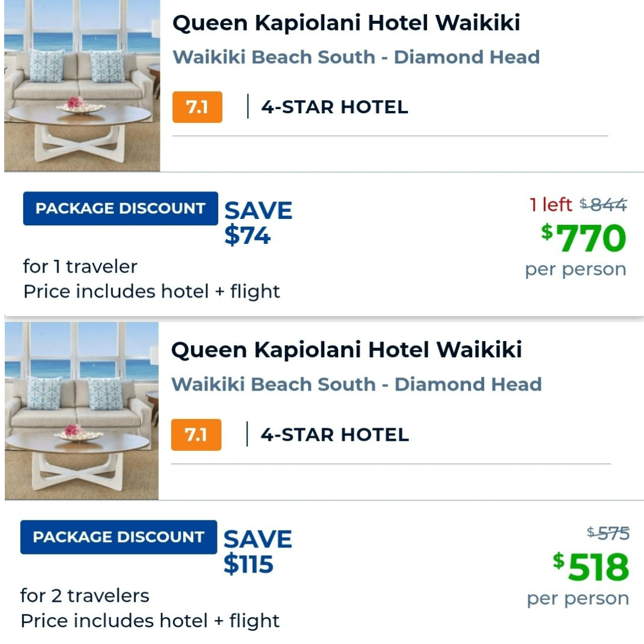Click the first PACKAGE DISCOUNT badge
The width and height of the screenshot is (644, 644).
point(120,208)
